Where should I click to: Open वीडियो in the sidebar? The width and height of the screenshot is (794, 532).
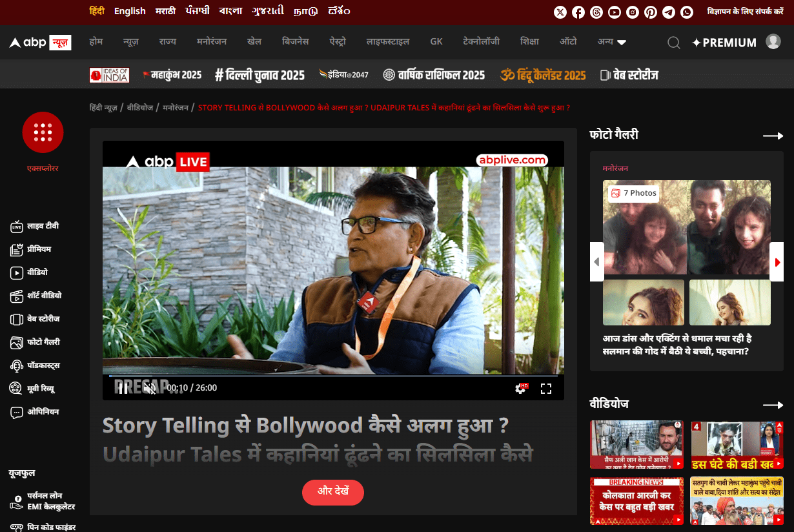[x=29, y=273]
